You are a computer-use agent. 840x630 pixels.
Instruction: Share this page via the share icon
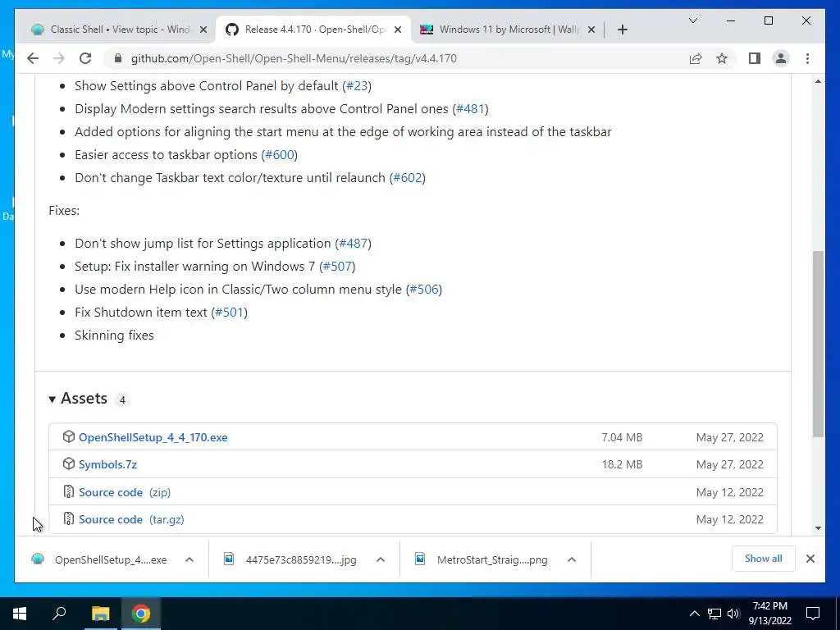pos(696,58)
